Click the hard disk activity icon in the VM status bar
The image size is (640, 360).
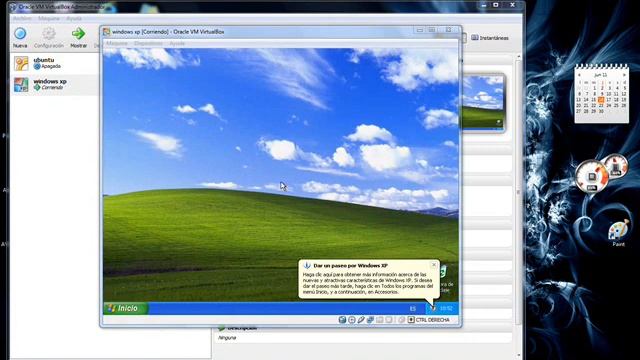342,320
